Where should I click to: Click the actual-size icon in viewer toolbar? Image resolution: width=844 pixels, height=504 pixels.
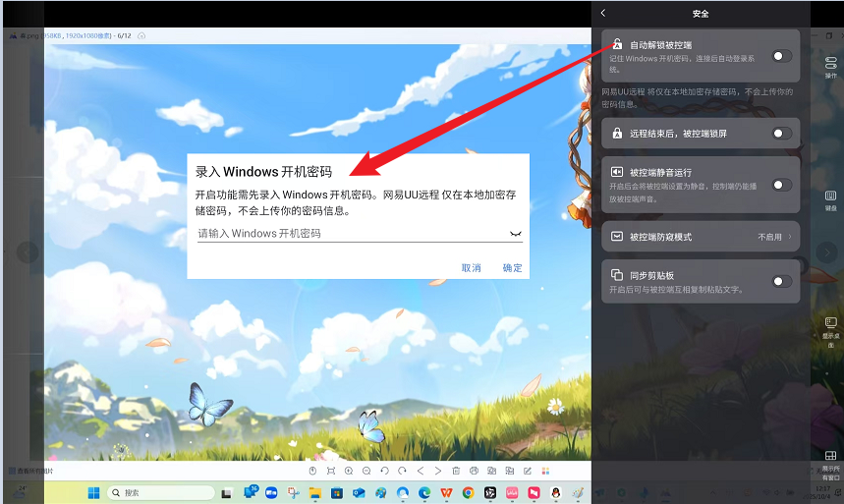(312, 472)
